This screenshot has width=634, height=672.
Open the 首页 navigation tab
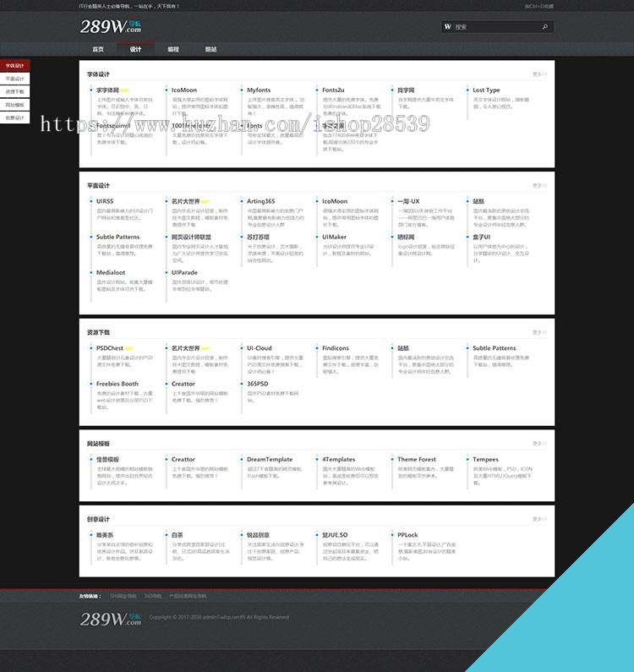[98, 49]
